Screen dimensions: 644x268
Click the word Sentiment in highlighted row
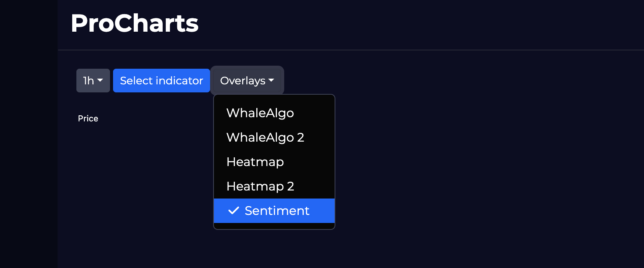pos(277,211)
